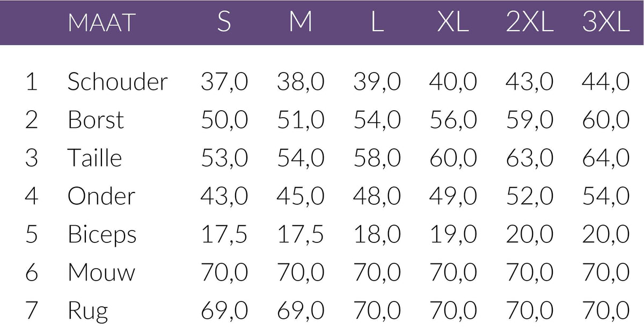Choose the XL size column header

pyautogui.click(x=453, y=23)
